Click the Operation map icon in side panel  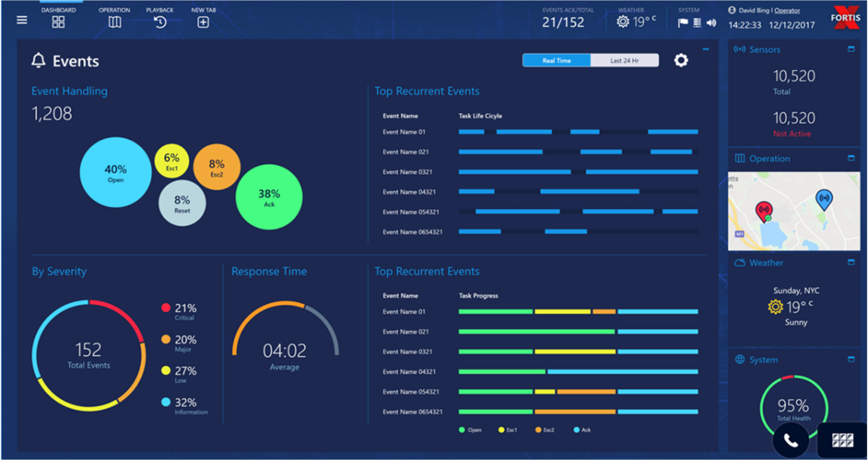pyautogui.click(x=740, y=158)
